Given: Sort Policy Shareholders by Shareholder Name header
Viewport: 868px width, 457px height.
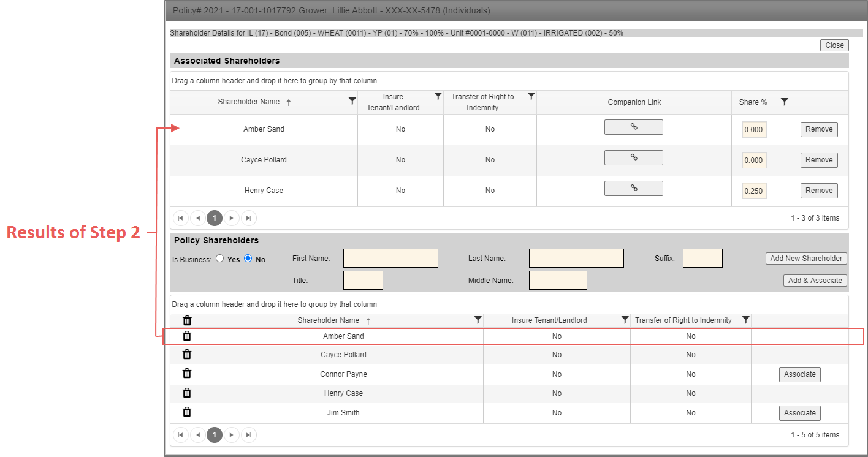Looking at the screenshot, I should click(x=329, y=320).
